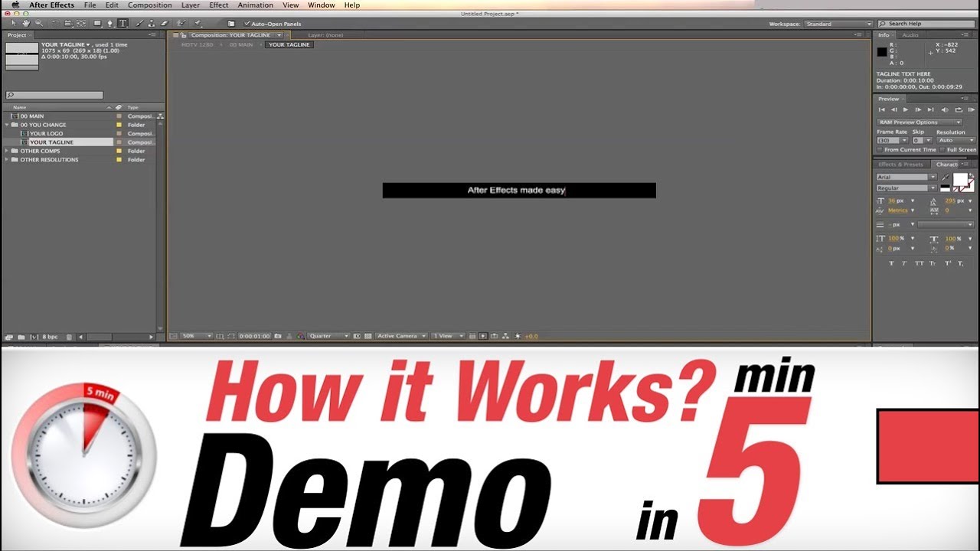The height and width of the screenshot is (551, 980).
Task: Jump to first frame in Preview panel
Action: (881, 109)
